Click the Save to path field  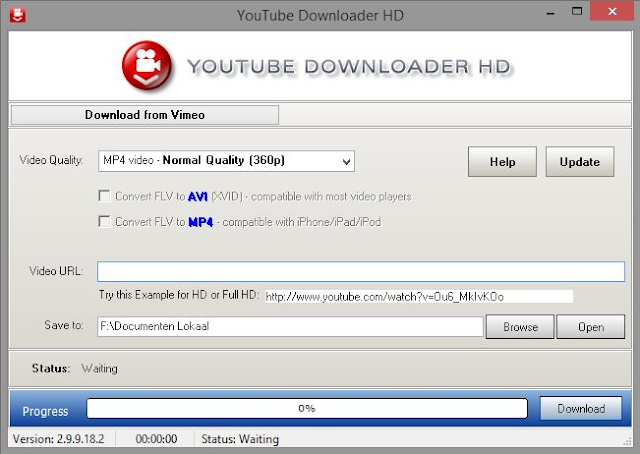290,326
